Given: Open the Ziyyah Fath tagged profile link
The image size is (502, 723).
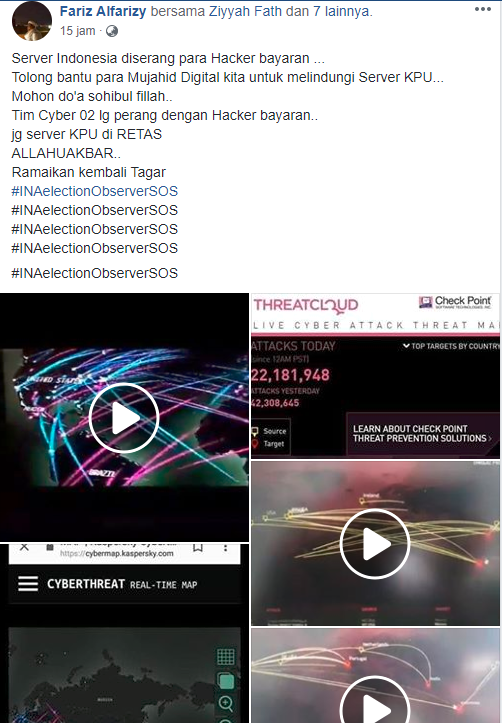Looking at the screenshot, I should tap(245, 11).
